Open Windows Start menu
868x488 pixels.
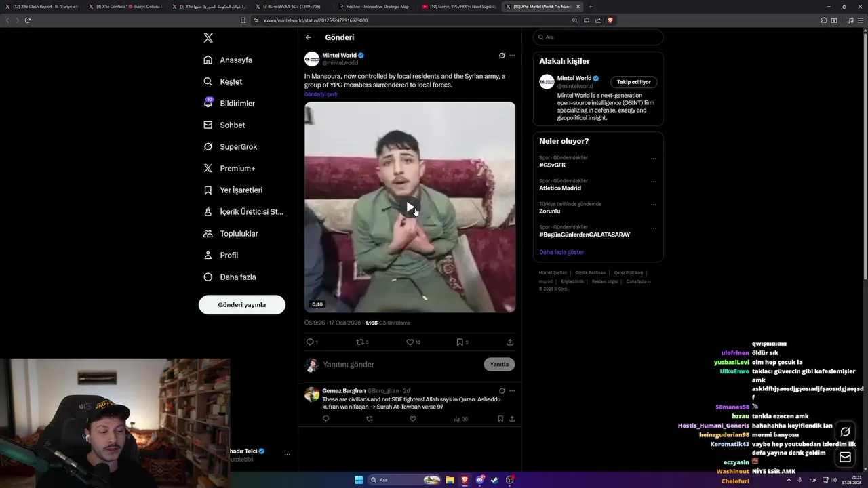click(x=359, y=480)
